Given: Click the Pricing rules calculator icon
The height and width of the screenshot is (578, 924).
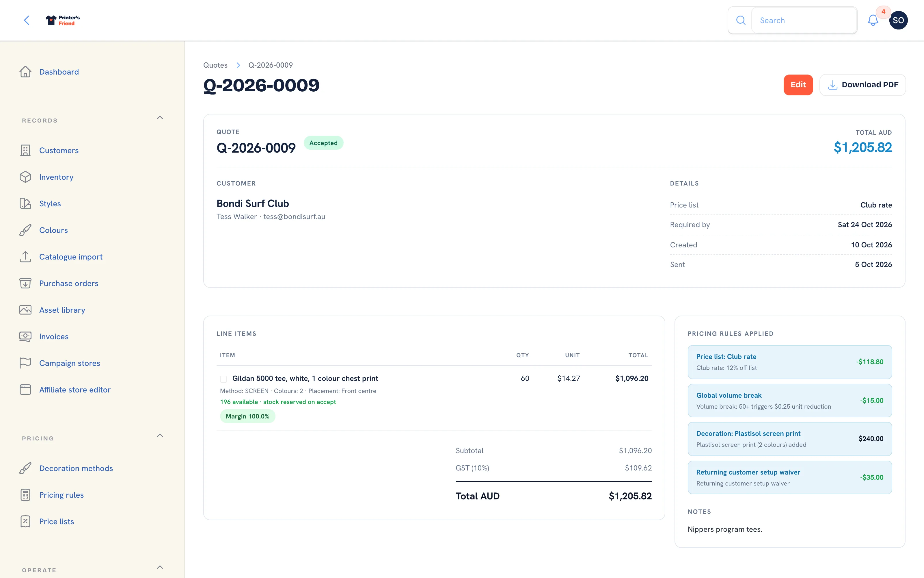Looking at the screenshot, I should [25, 495].
